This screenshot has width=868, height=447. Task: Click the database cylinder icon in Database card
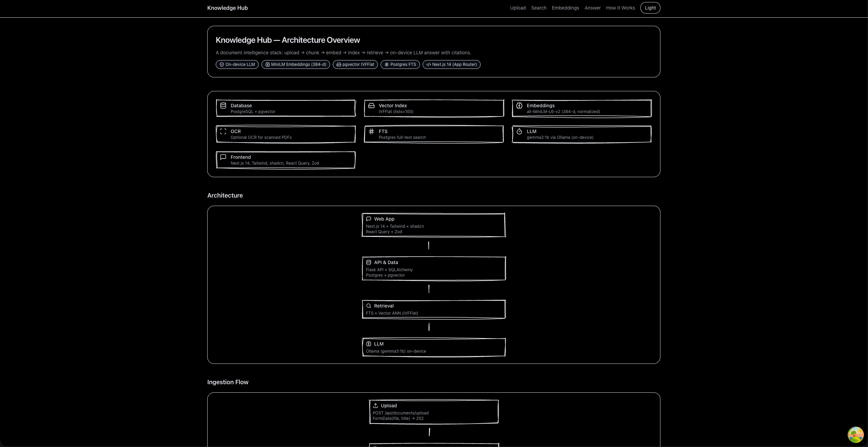pos(223,106)
